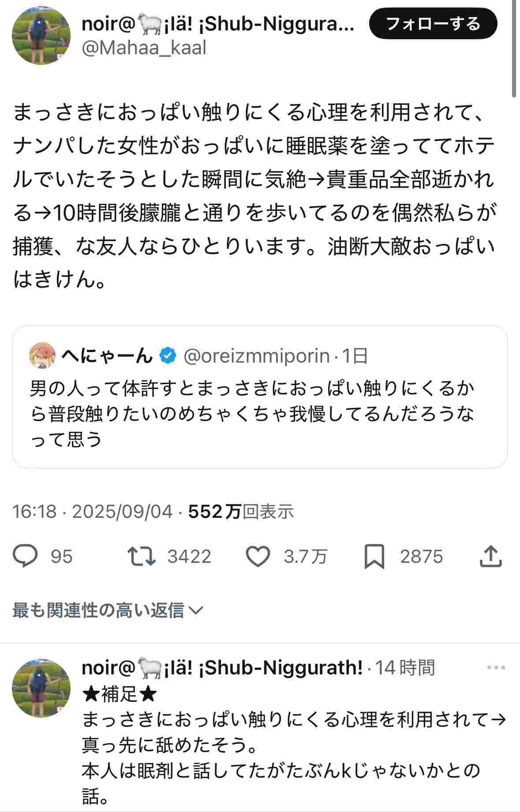This screenshot has height=812, width=520.
Task: Click the 16:18 · 2025/09/04 timestamp
Action: [x=92, y=512]
